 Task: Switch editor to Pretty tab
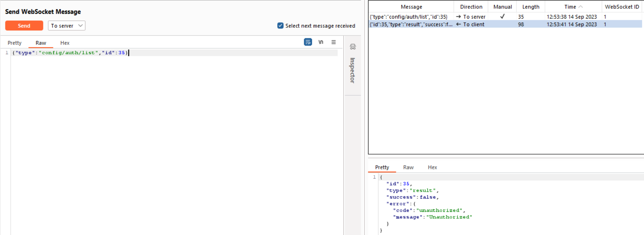[x=14, y=43]
